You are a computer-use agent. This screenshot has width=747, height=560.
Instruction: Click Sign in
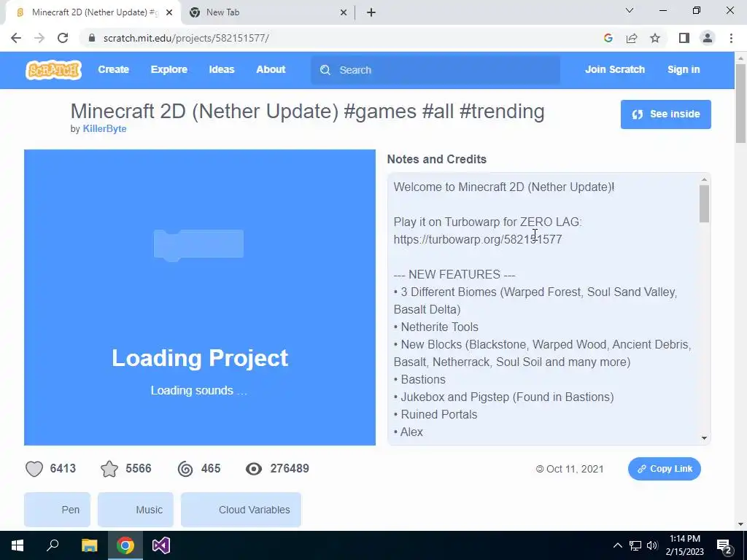684,69
